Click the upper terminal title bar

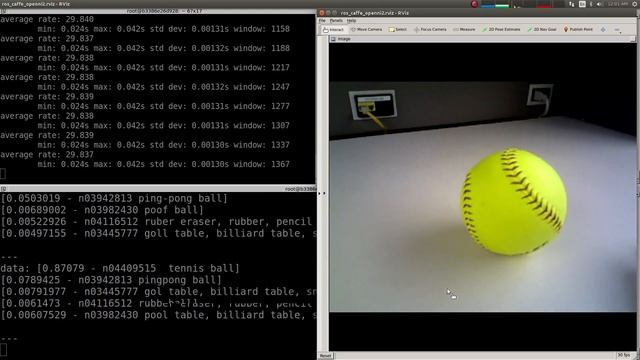pos(158,11)
